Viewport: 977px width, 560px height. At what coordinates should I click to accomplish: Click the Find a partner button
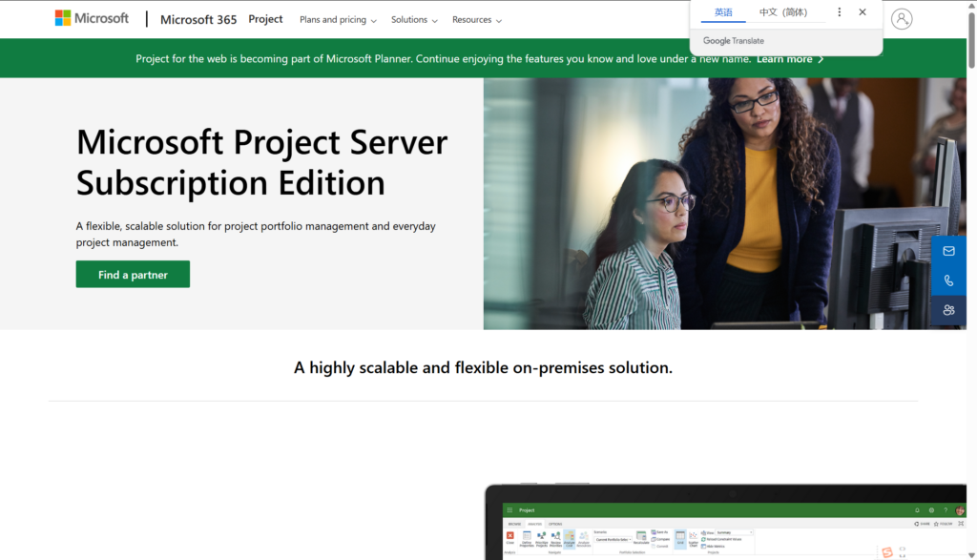point(133,275)
